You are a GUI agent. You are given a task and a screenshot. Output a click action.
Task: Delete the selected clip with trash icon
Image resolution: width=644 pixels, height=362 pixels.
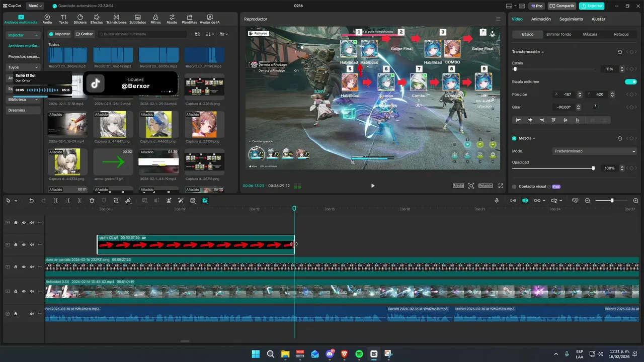pos(92,201)
